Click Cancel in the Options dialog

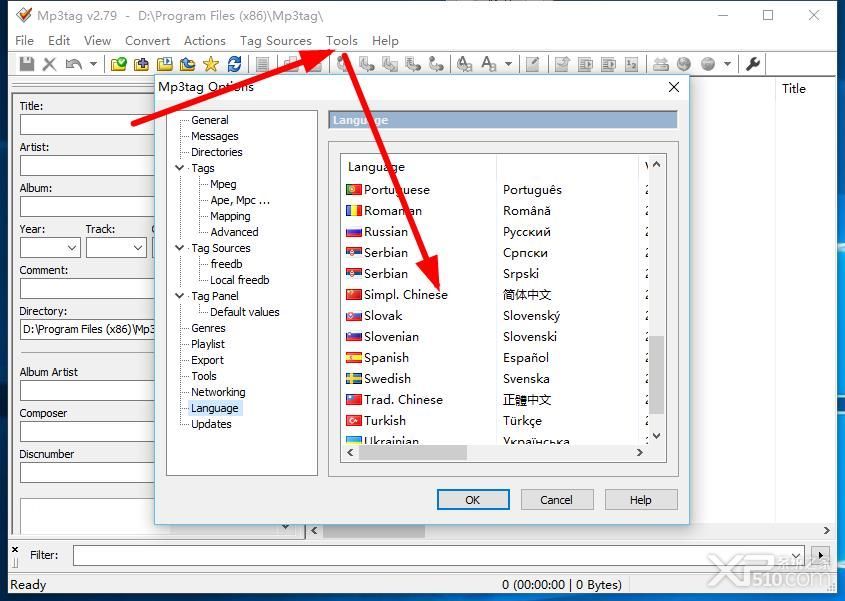(557, 500)
